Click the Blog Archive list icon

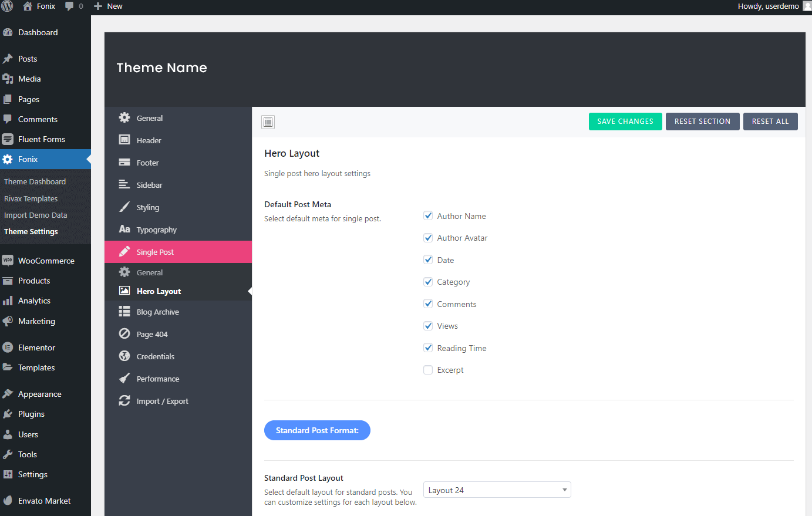pos(124,312)
